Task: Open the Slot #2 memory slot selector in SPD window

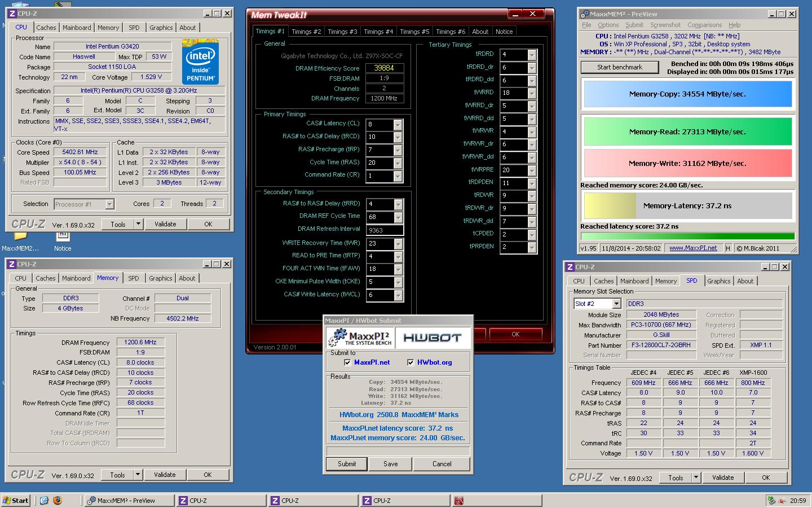Action: 616,304
